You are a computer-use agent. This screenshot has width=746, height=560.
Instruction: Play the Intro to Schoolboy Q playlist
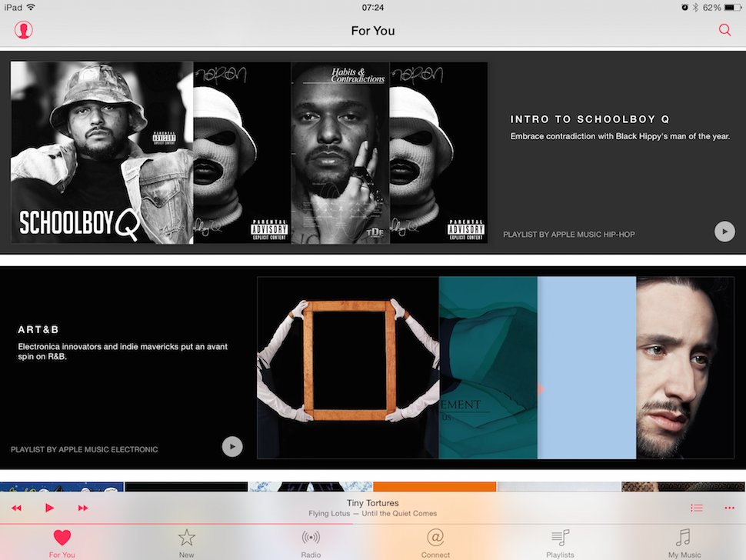724,232
